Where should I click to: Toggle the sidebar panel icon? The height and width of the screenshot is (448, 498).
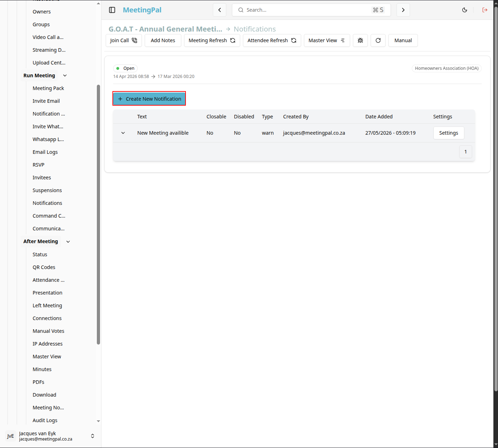112,10
